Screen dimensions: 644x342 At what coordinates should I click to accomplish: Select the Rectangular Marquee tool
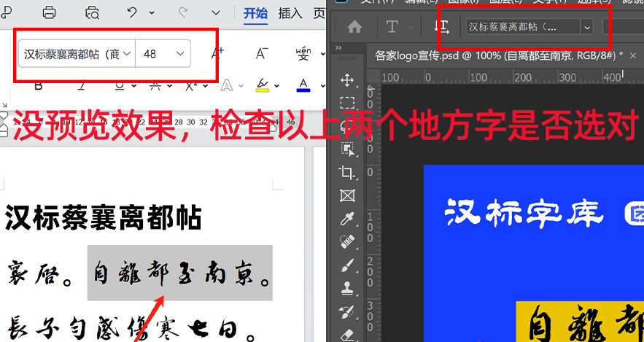(347, 103)
